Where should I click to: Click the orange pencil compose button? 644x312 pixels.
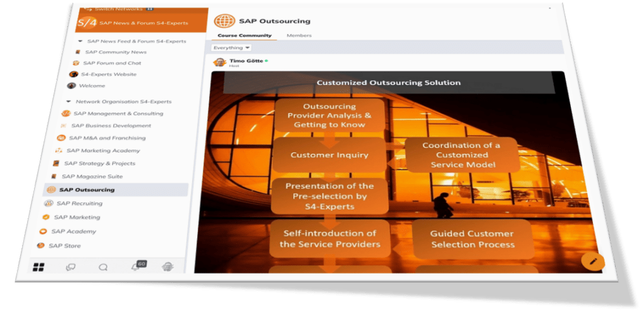tap(593, 261)
